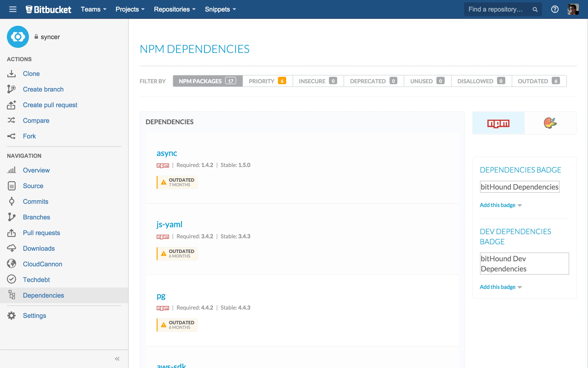
Task: Click the Create branch icon
Action: pos(11,89)
